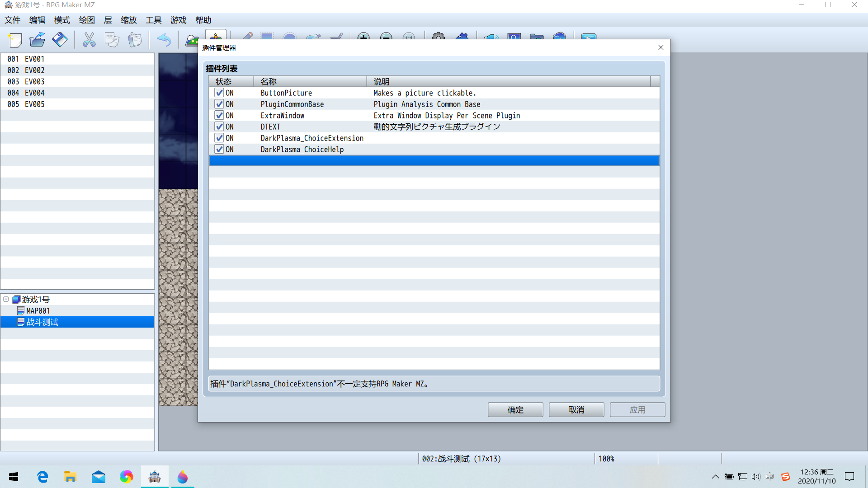The image size is (868, 488).
Task: Uncheck the ButtonPicture plugin checkbox
Action: click(219, 93)
